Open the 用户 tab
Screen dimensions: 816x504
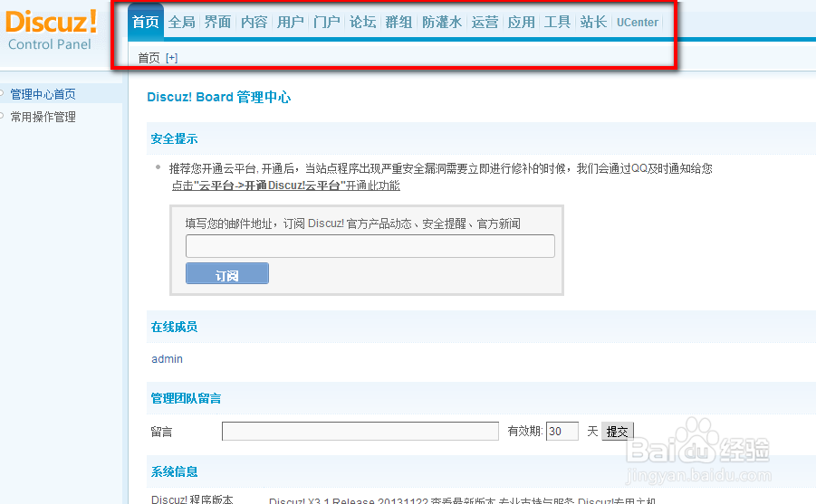(291, 22)
